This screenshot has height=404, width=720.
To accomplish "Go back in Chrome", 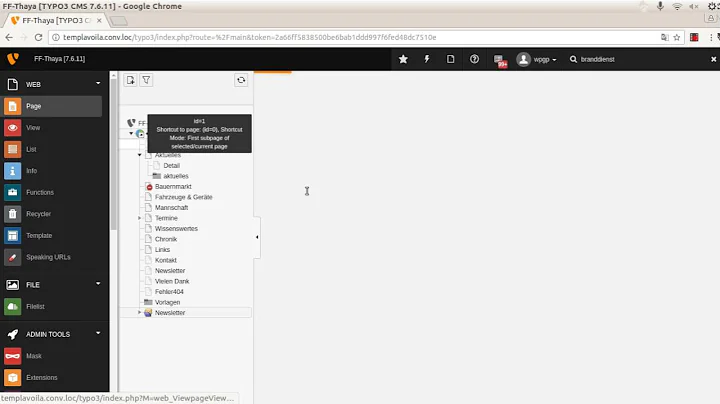I will (x=9, y=37).
